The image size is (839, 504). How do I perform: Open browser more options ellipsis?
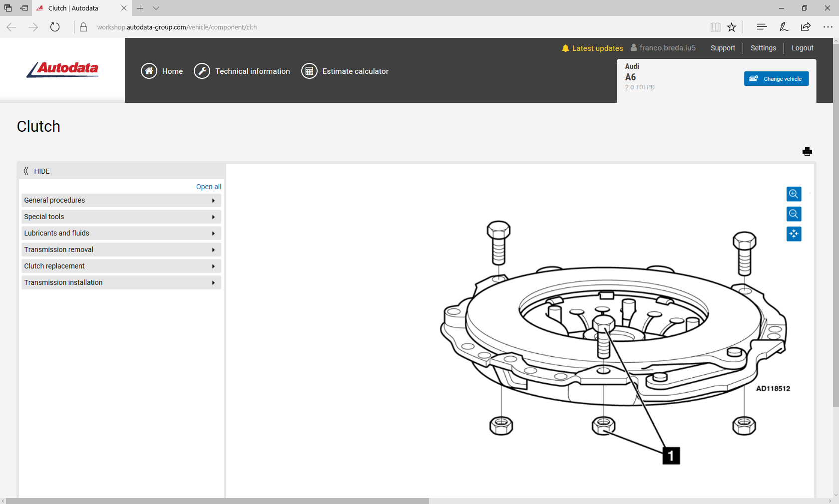click(x=828, y=27)
